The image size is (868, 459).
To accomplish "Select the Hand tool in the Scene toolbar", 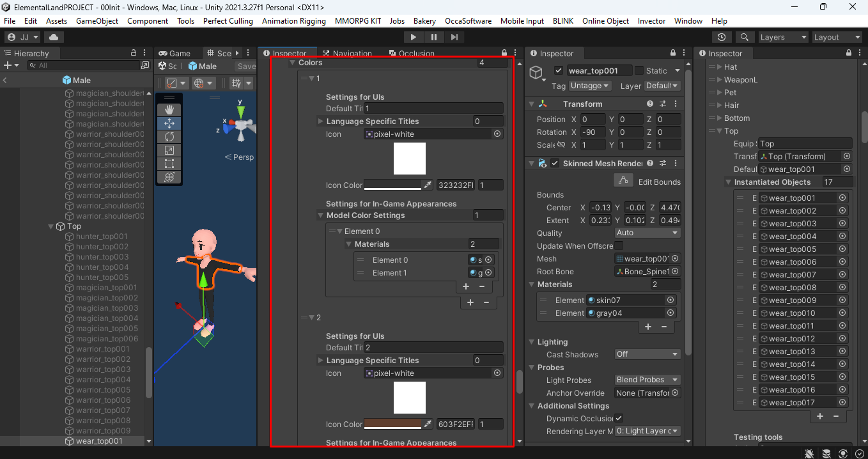I will (169, 109).
